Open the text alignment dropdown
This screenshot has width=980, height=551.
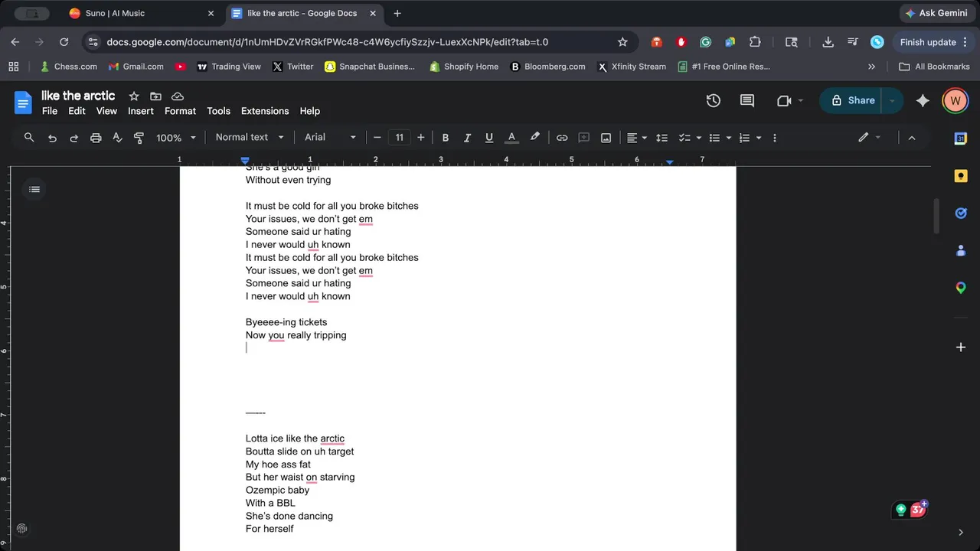636,138
